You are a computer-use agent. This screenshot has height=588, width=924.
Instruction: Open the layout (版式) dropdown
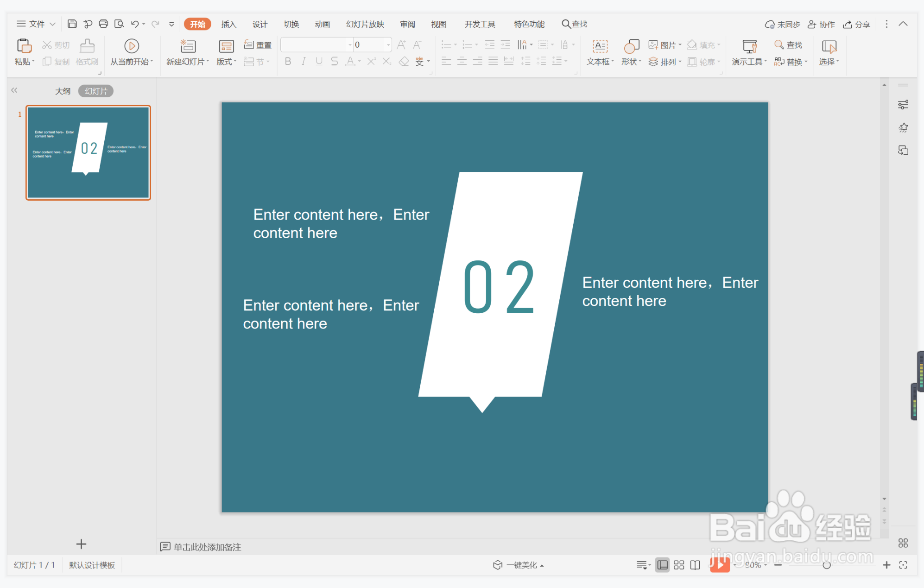226,62
